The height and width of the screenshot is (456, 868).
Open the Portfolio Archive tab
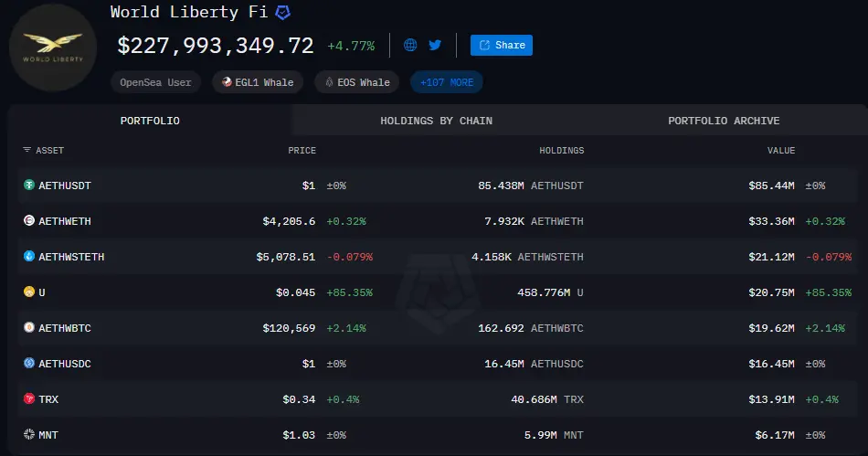(x=723, y=121)
